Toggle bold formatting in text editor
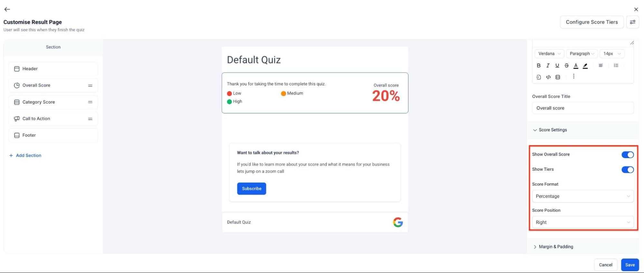 (539, 66)
